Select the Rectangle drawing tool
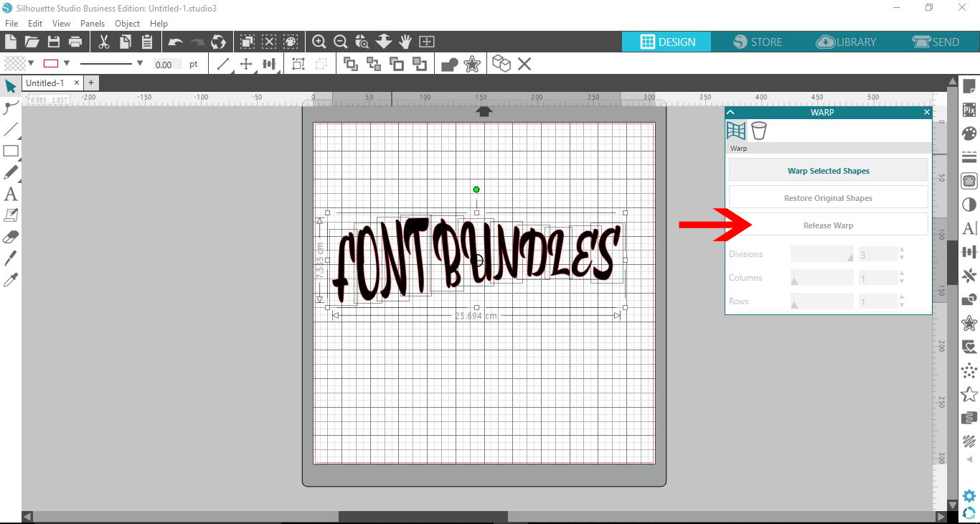Viewport: 980px width, 524px height. pos(10,151)
